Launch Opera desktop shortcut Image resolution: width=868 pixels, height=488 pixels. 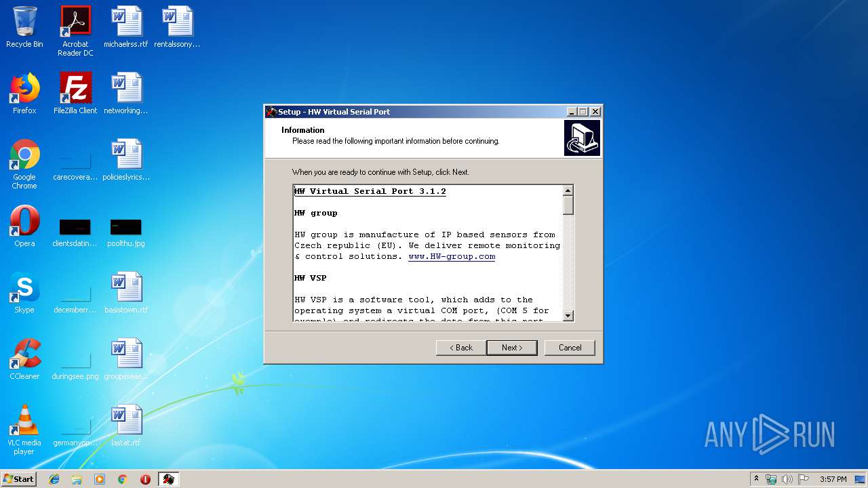[x=24, y=226]
